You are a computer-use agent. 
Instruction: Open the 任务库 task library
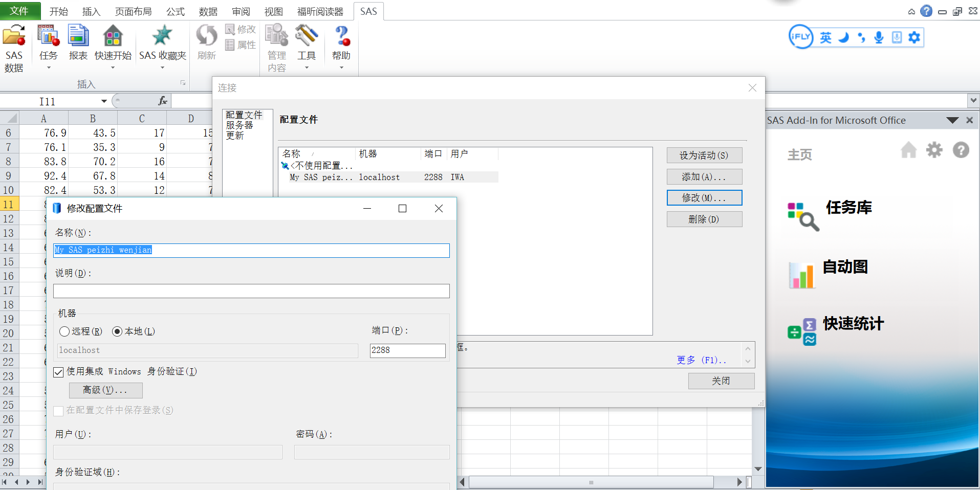coord(830,215)
